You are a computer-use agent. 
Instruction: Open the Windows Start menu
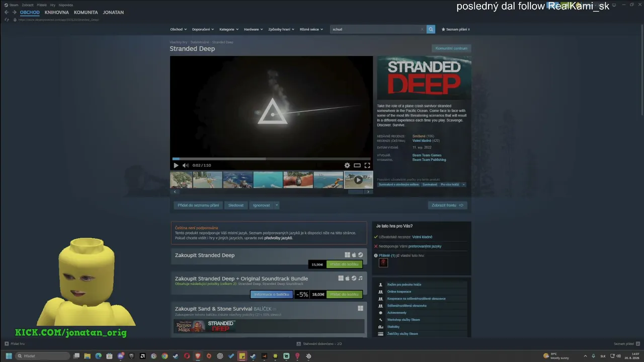point(9,356)
